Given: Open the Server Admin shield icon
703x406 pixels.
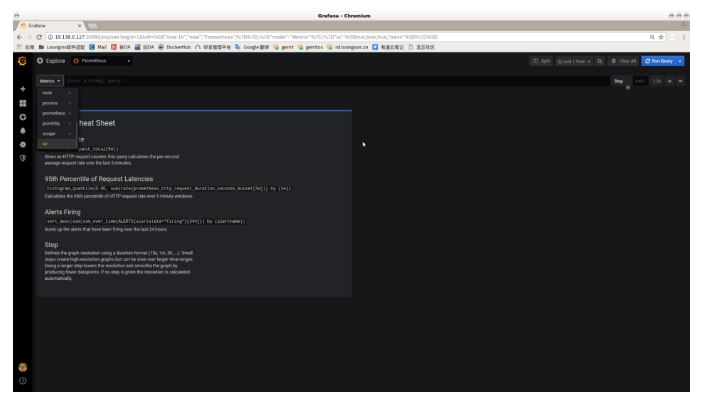Looking at the screenshot, I should pos(23,158).
